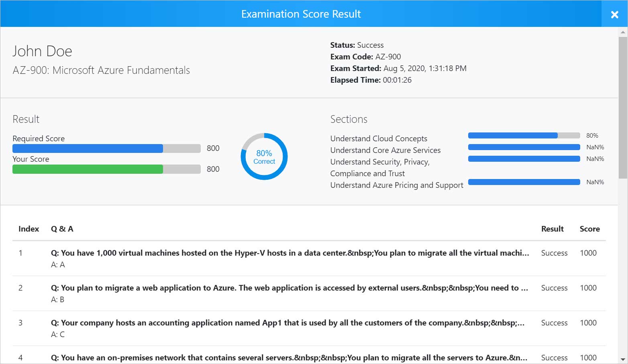Click the 1000 score for question 4
This screenshot has height=364, width=628.
(x=588, y=358)
